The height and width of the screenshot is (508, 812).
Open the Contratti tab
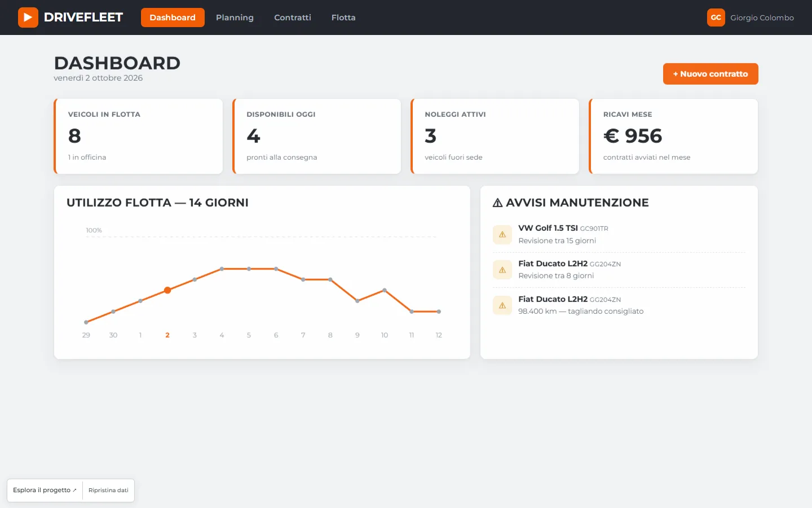point(293,17)
